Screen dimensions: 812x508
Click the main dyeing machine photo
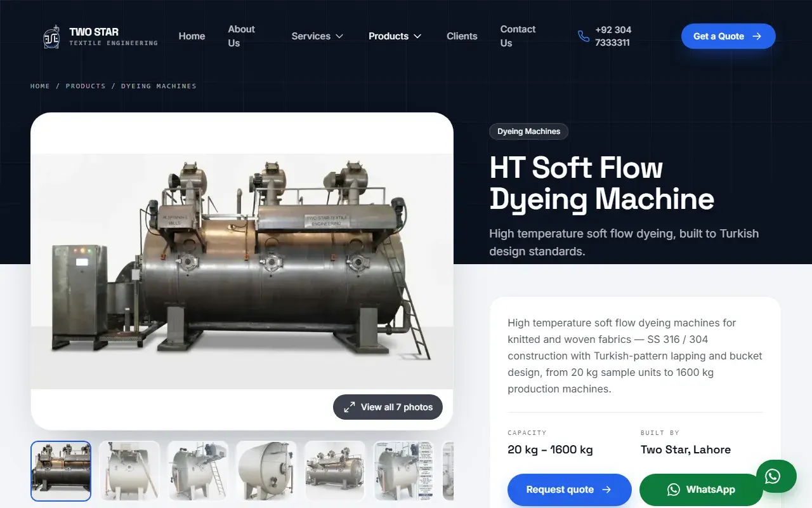pyautogui.click(x=242, y=271)
